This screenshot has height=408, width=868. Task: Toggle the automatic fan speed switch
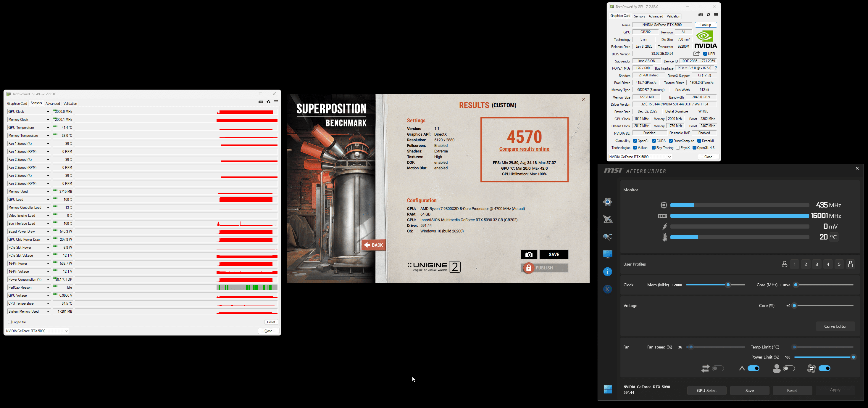pyautogui.click(x=754, y=369)
